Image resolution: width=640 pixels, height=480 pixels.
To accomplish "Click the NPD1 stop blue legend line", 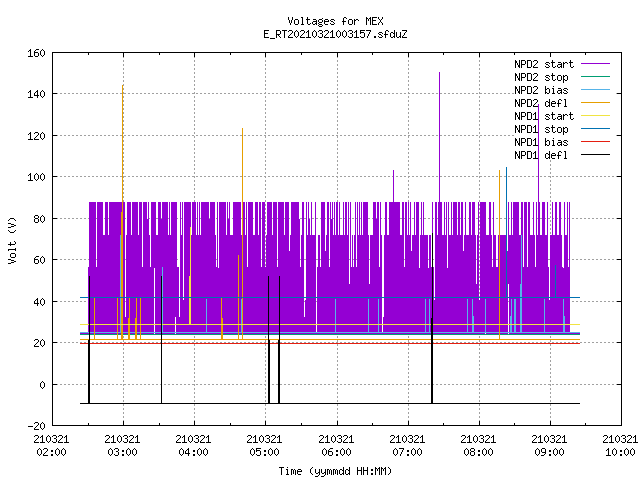I will tap(595, 129).
